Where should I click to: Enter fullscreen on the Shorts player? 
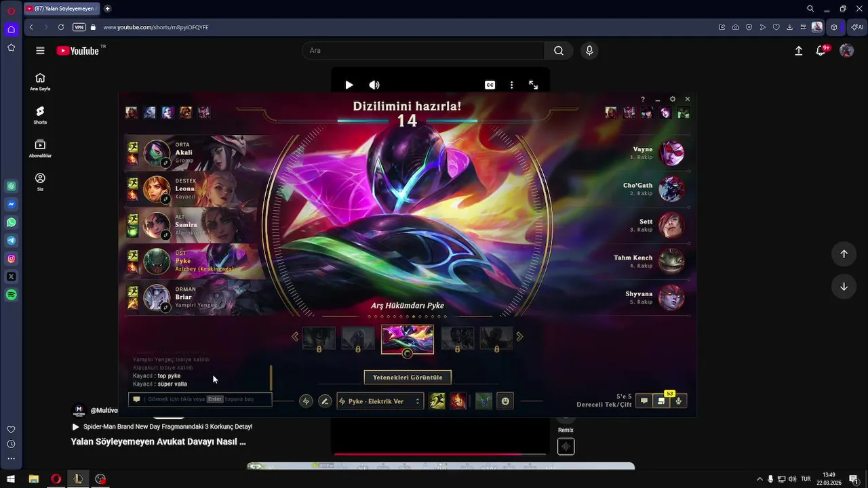tap(534, 85)
